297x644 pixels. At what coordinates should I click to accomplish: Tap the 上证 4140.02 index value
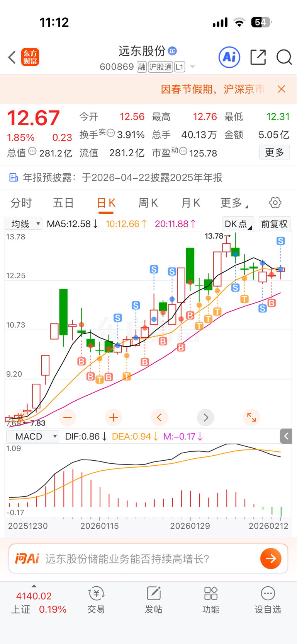click(34, 596)
